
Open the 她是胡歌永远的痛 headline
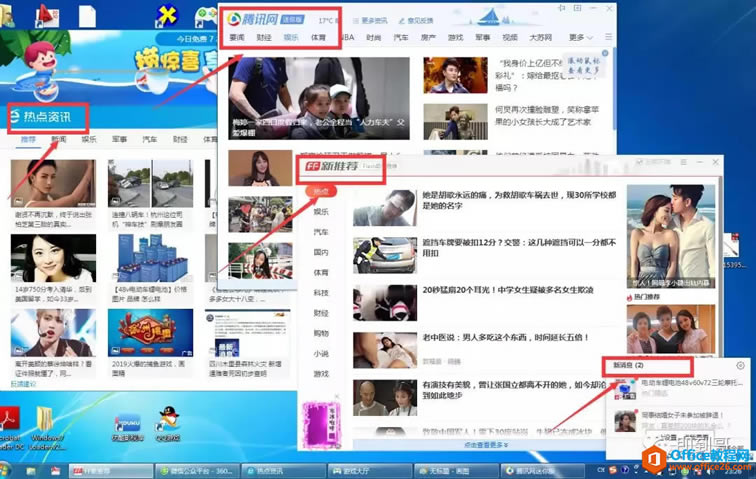pyautogui.click(x=519, y=200)
